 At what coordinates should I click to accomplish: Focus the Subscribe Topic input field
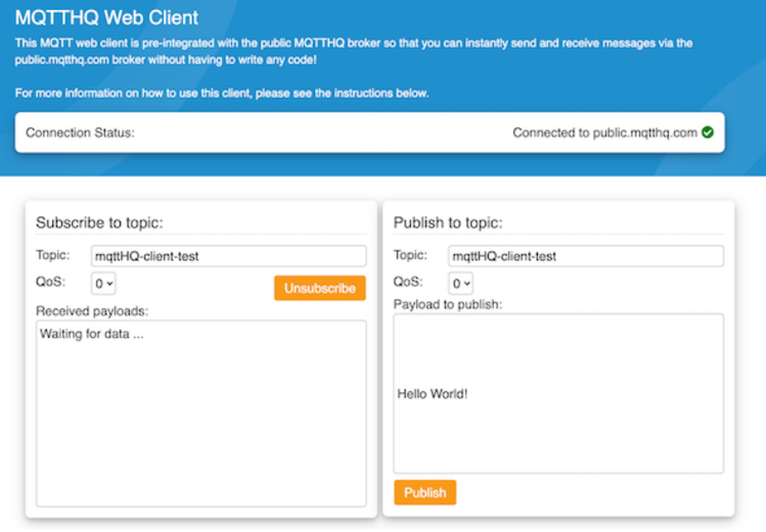[228, 256]
